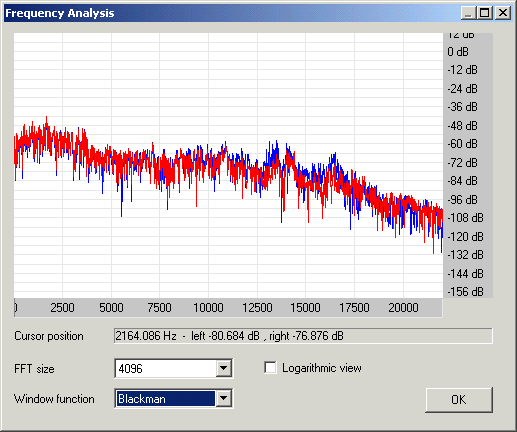Click the 2500 Hz frequency axis label

(x=62, y=307)
